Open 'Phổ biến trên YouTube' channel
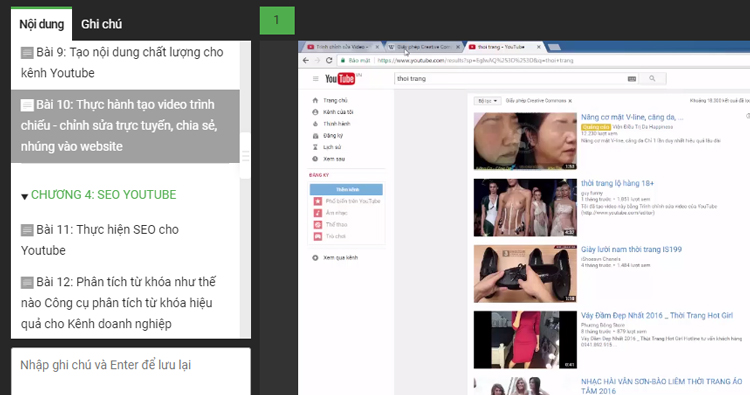750x395 pixels. coord(347,201)
